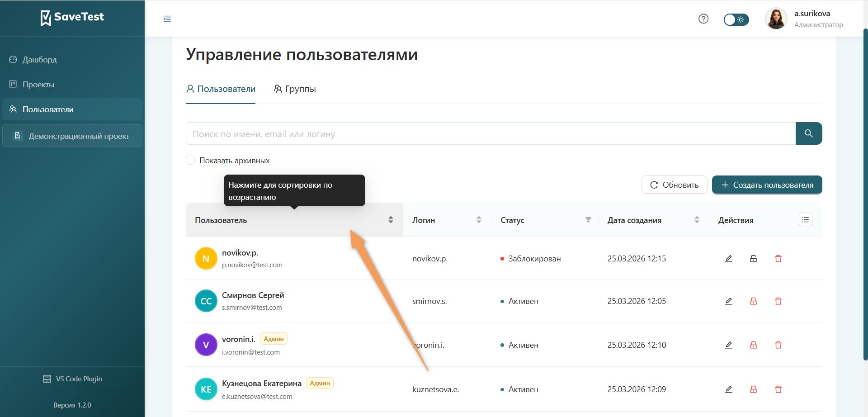The height and width of the screenshot is (417, 868).
Task: Delete Смирнов Сергей using the trash icon
Action: click(x=778, y=301)
